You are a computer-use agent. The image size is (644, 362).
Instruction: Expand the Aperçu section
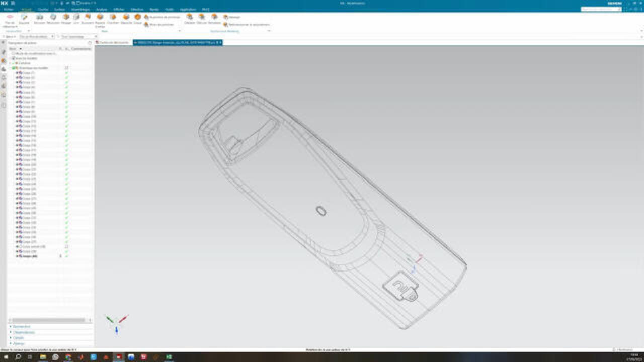pyautogui.click(x=19, y=343)
